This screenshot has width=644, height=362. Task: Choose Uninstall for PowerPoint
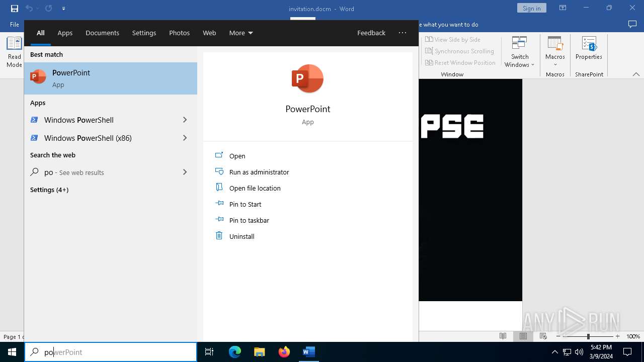pyautogui.click(x=234, y=236)
